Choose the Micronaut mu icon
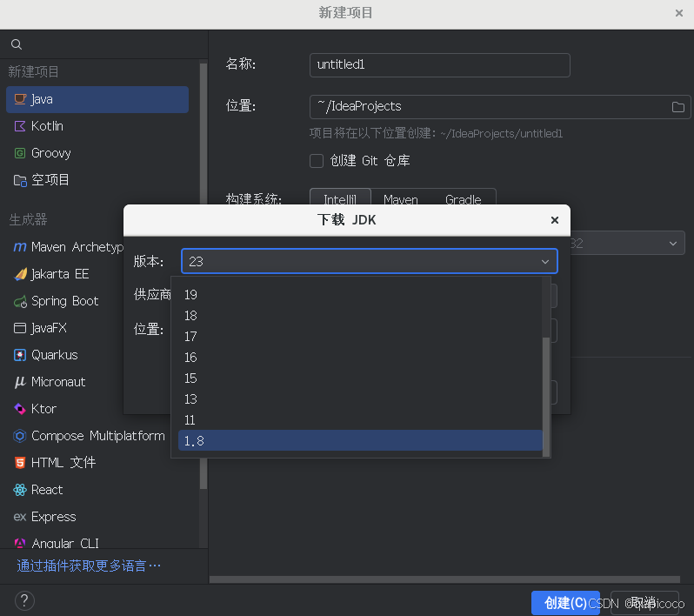Screen dimensions: 694x616 (20, 382)
